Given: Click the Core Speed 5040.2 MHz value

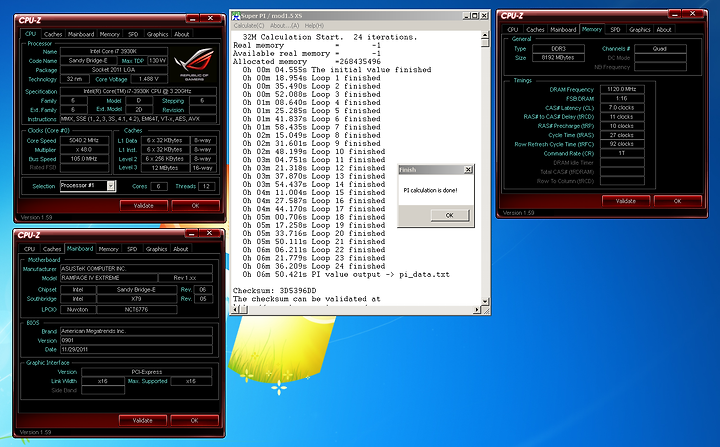Looking at the screenshot, I should pos(84,140).
